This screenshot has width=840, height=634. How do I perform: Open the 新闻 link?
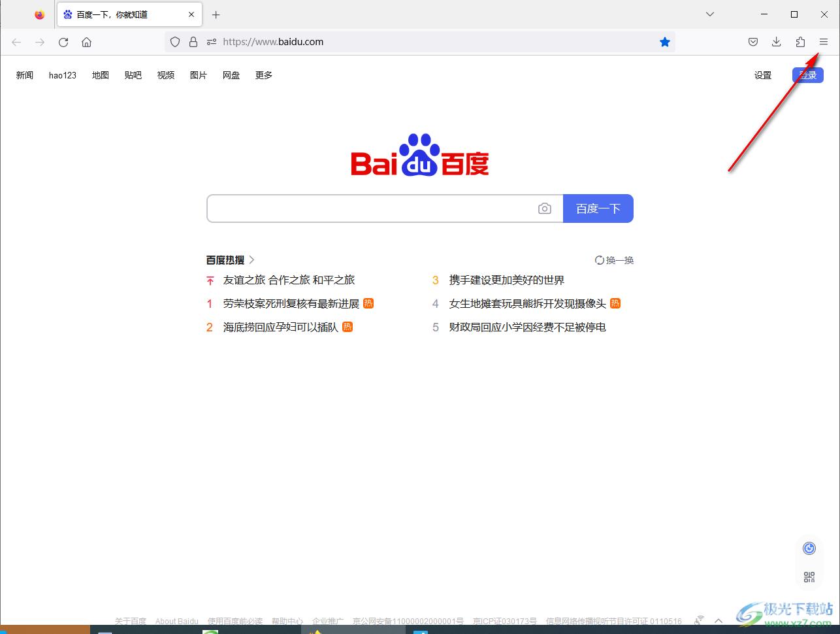click(x=25, y=75)
